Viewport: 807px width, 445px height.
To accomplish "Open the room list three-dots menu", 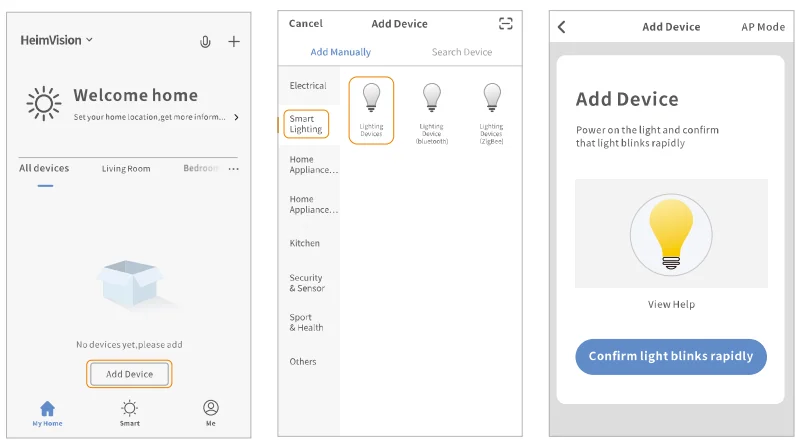I will 234,169.
